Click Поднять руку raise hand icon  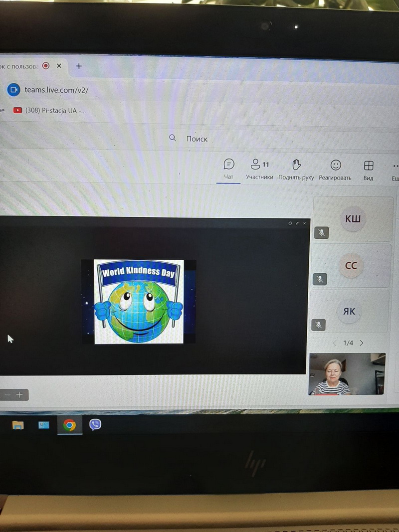(296, 169)
